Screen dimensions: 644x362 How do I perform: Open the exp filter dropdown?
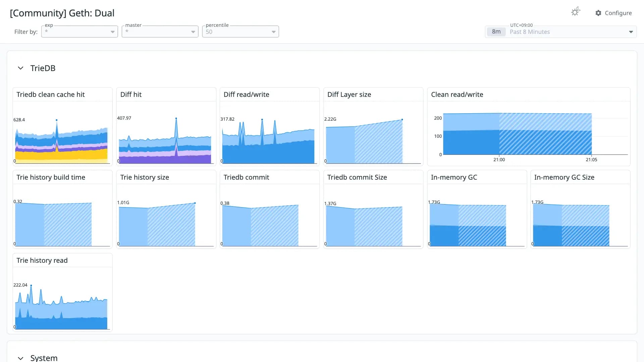coord(79,32)
